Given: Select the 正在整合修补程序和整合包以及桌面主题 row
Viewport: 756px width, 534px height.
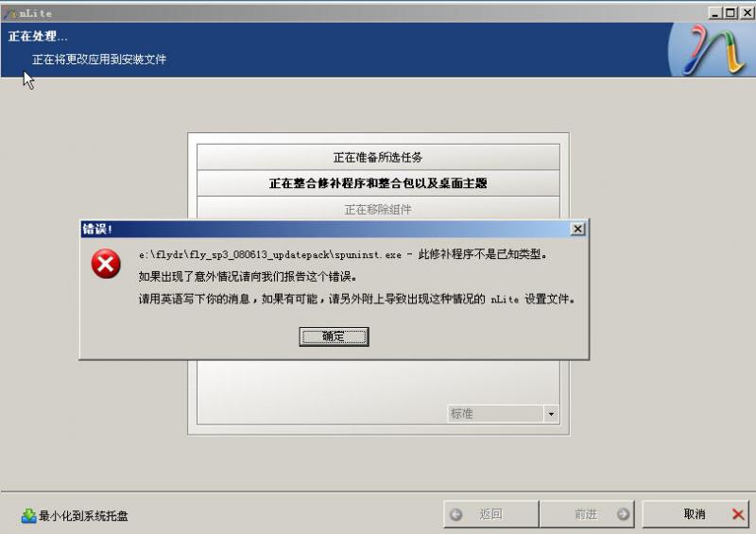Looking at the screenshot, I should (378, 183).
